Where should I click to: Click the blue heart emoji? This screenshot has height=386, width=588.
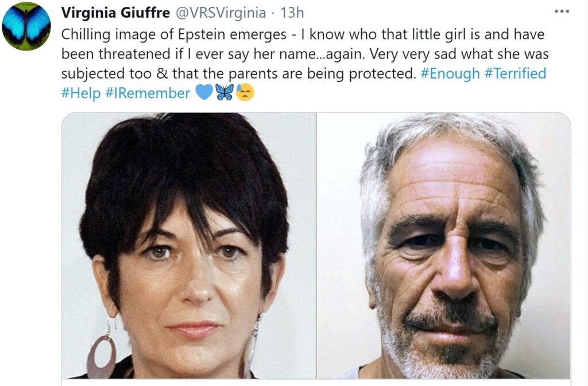click(204, 92)
